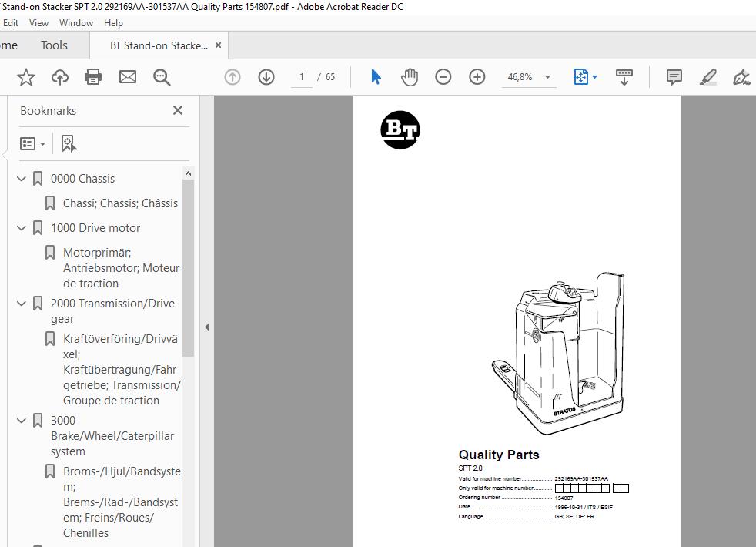Select the BT Stand-on Stacke... document tab
This screenshot has height=547, width=756.
coord(159,45)
